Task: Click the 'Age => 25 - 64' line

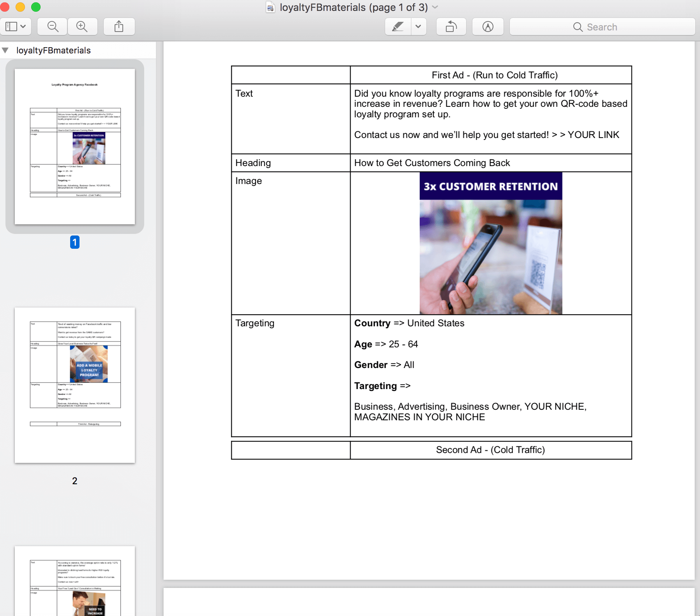Action: tap(386, 344)
